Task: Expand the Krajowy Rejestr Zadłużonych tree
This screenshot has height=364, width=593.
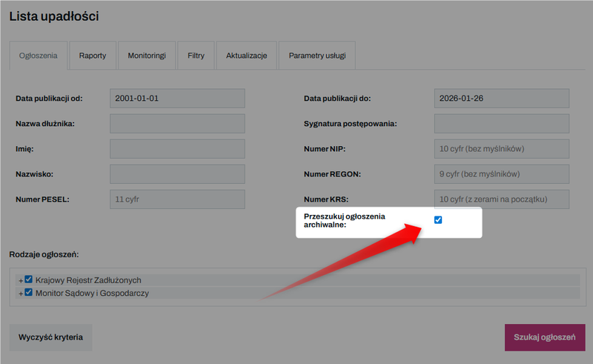Action: 21,281
